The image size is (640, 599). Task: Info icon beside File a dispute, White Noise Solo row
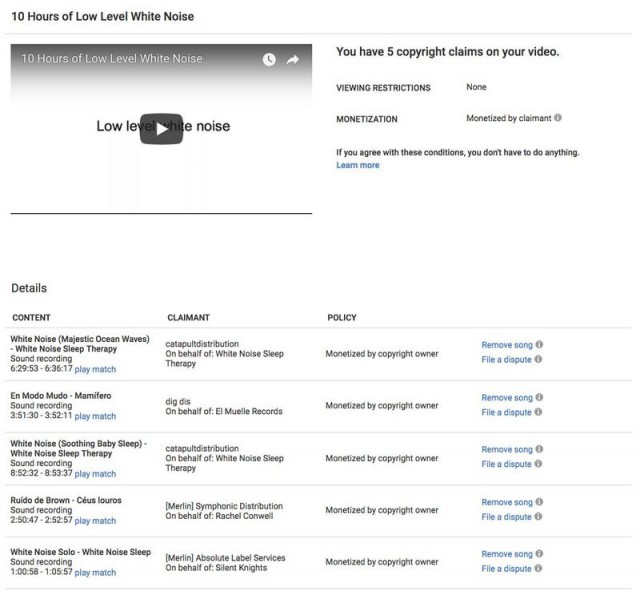[538, 568]
